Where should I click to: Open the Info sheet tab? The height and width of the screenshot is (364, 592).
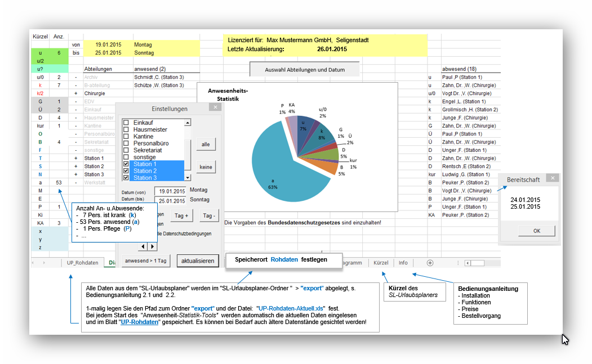point(403,263)
